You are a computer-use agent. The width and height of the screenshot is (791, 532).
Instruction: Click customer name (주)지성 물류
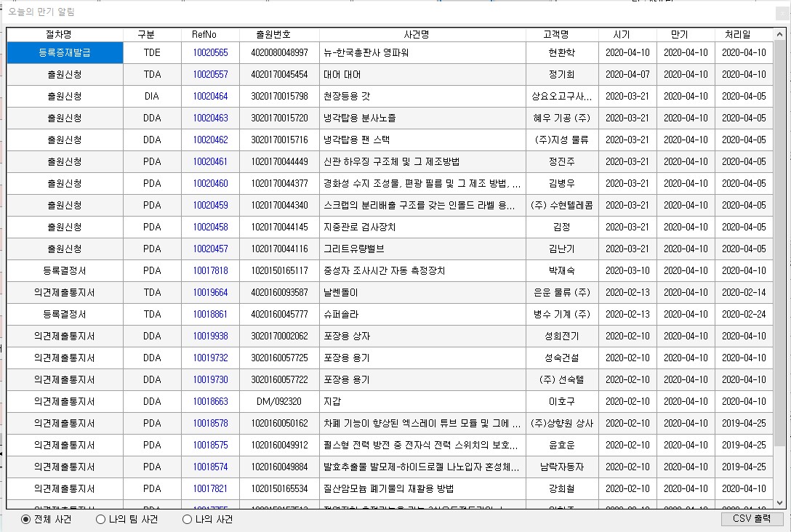(561, 140)
